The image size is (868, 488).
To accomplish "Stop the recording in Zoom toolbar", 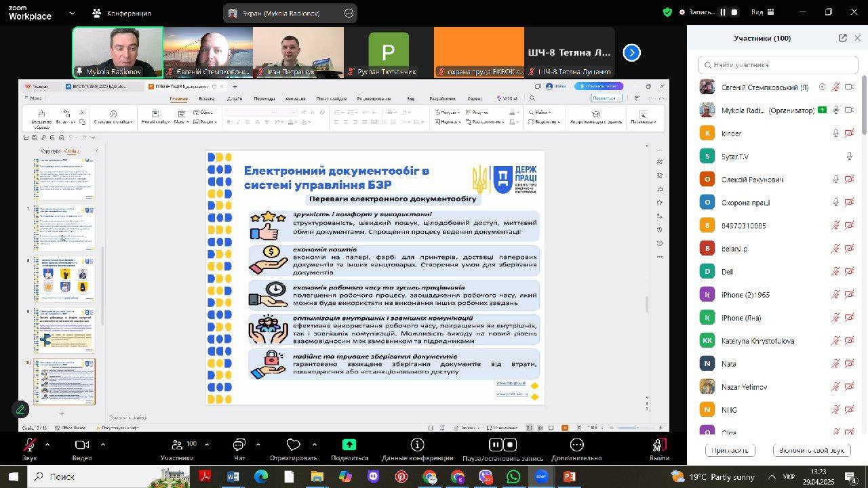I will tap(511, 445).
